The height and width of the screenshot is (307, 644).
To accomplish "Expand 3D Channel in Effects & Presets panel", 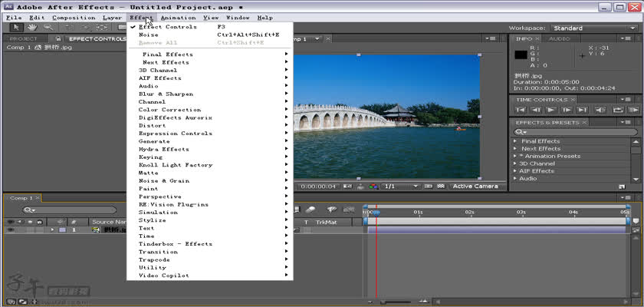I will click(515, 163).
